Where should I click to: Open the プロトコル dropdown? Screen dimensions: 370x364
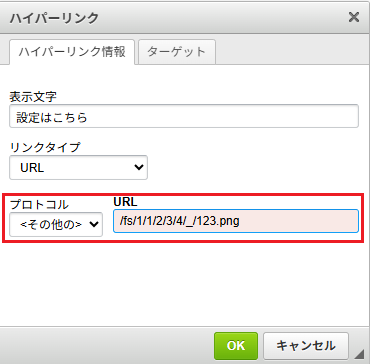(56, 224)
